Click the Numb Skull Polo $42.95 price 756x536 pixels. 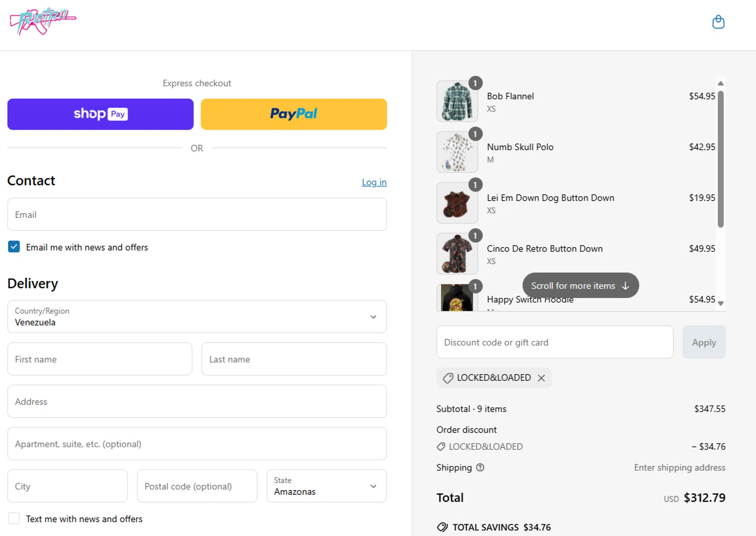coord(702,147)
